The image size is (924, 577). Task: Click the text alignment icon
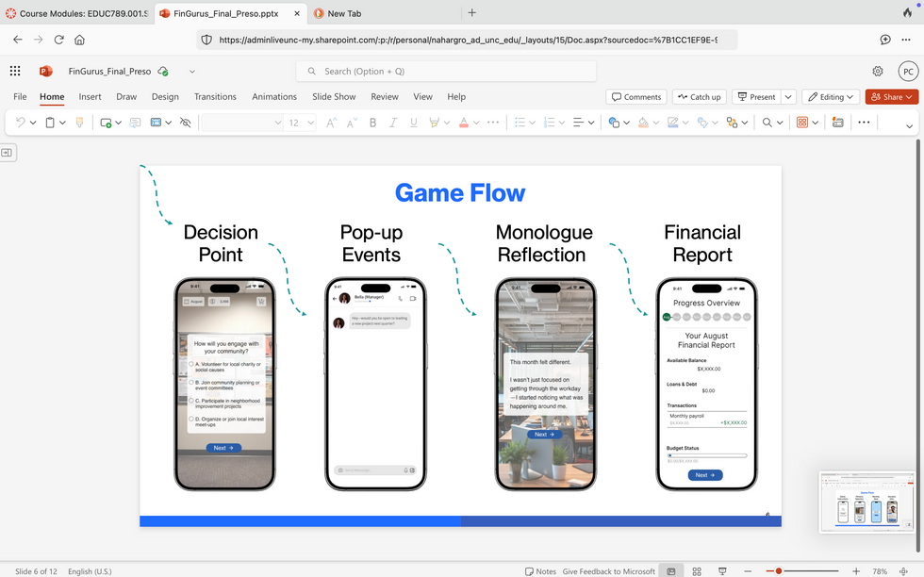[x=579, y=123]
